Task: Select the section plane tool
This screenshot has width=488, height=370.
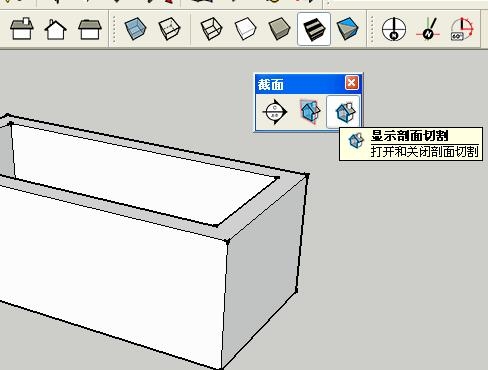Action: click(275, 112)
